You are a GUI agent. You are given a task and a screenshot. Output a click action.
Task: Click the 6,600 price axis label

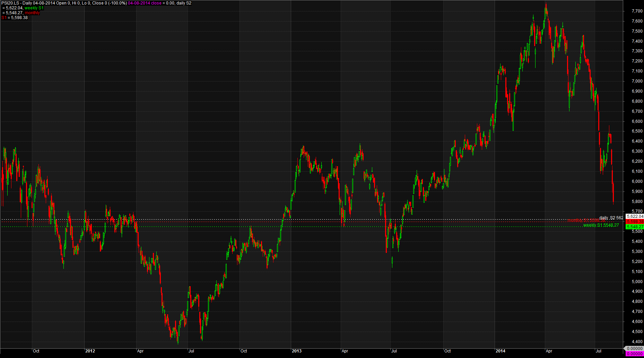pos(637,121)
